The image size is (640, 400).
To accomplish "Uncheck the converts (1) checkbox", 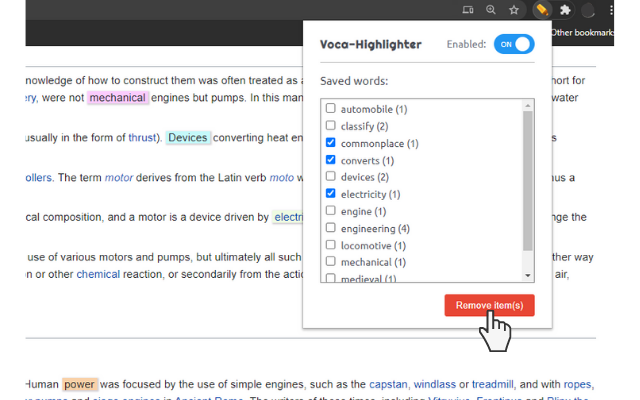I will [x=331, y=160].
